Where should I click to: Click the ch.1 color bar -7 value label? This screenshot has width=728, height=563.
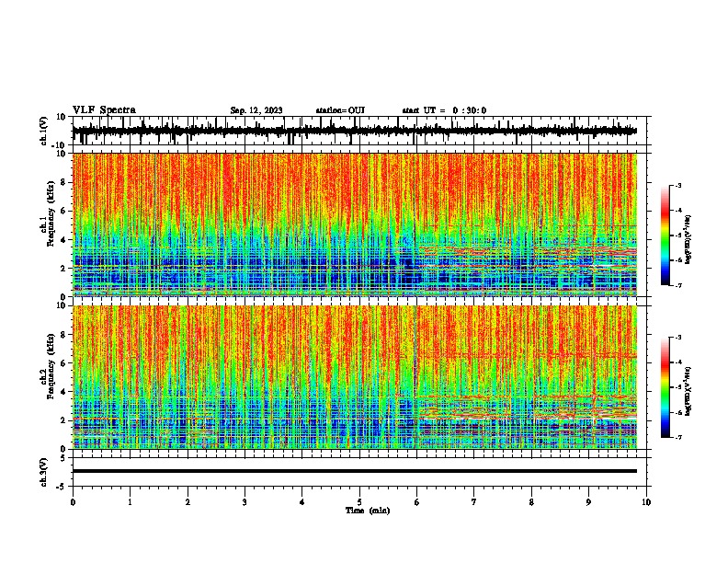click(678, 285)
